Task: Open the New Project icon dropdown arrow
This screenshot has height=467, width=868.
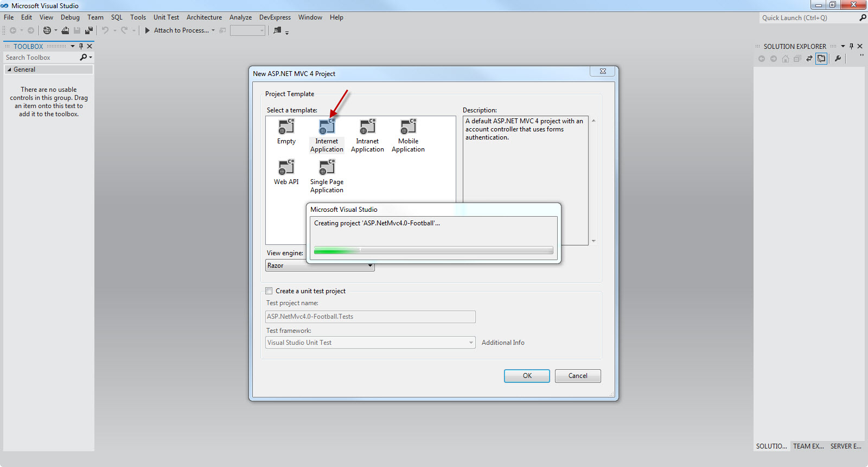Action: tap(56, 30)
